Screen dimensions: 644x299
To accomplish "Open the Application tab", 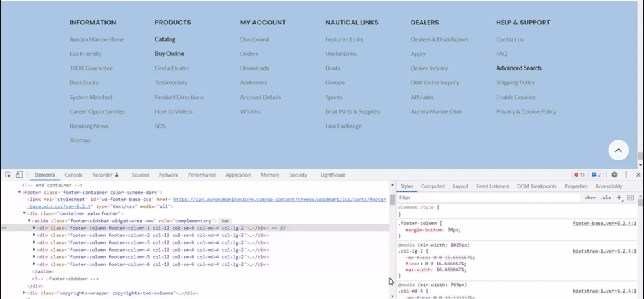I will 238,175.
